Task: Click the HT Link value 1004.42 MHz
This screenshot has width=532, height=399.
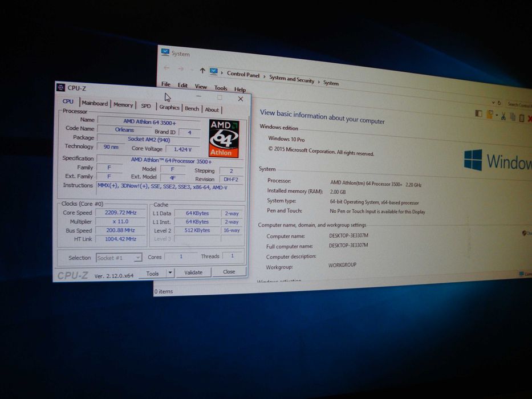Action: click(x=120, y=239)
